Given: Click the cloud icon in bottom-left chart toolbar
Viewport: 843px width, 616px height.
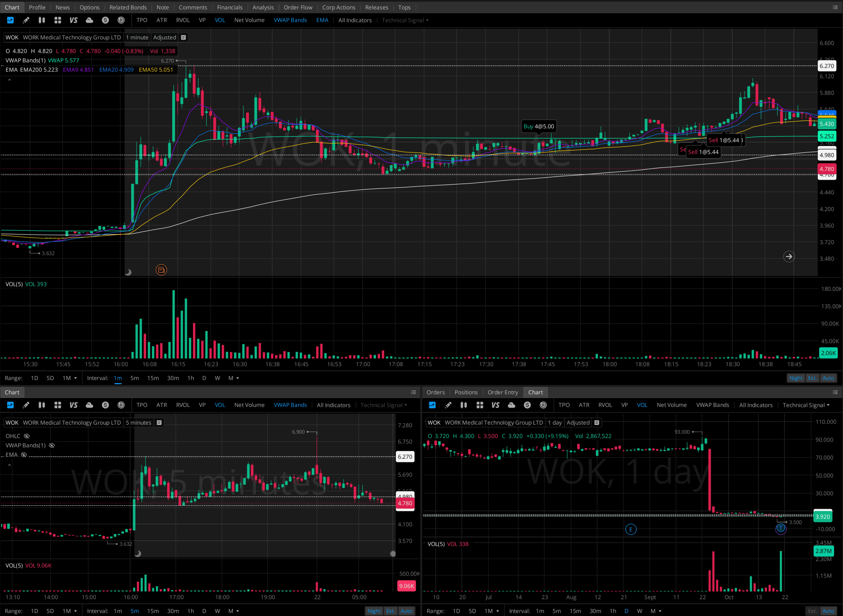Looking at the screenshot, I should coord(89,405).
